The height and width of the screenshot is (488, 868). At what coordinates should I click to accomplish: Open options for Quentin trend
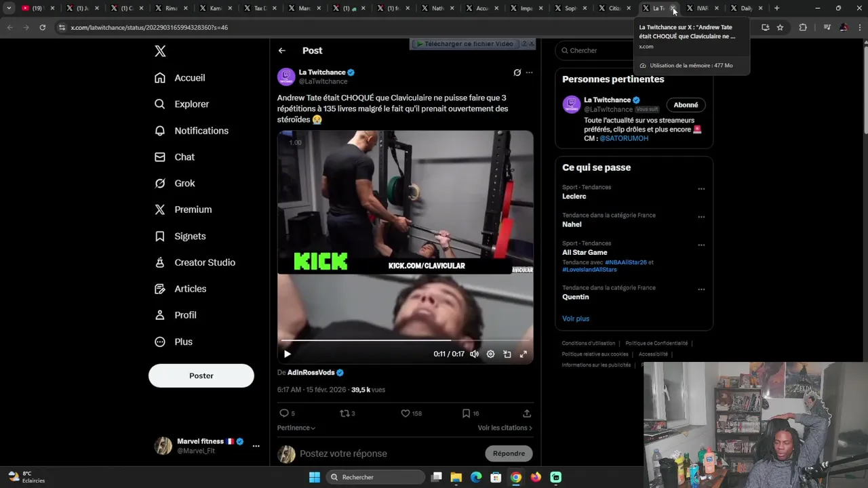(x=701, y=289)
